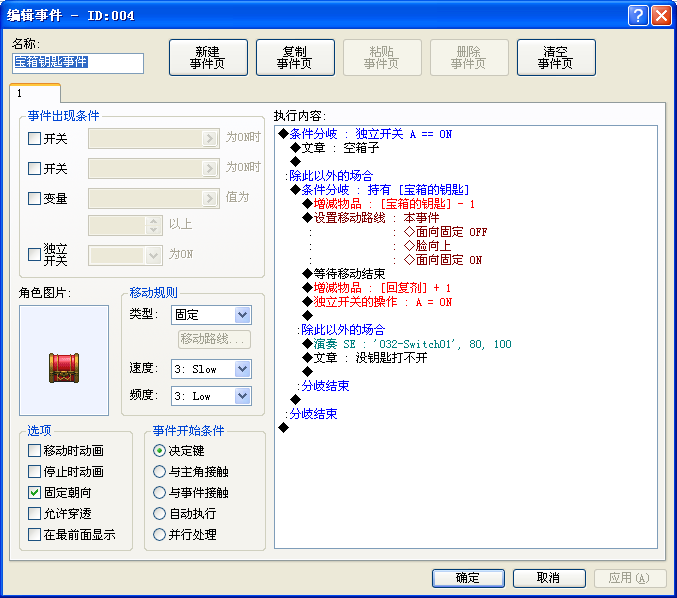Viewport: 677px width, 598px height.
Task: Check the 移动时动画 option
Action: (x=34, y=451)
